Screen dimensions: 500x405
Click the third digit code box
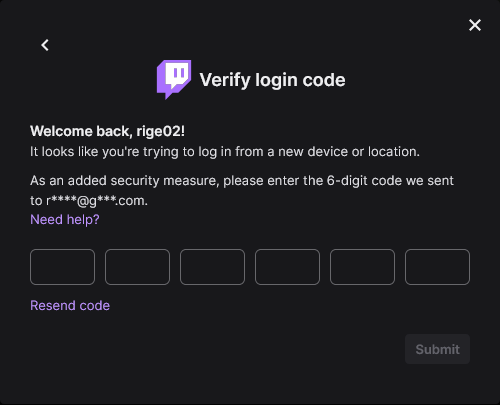[x=212, y=267]
